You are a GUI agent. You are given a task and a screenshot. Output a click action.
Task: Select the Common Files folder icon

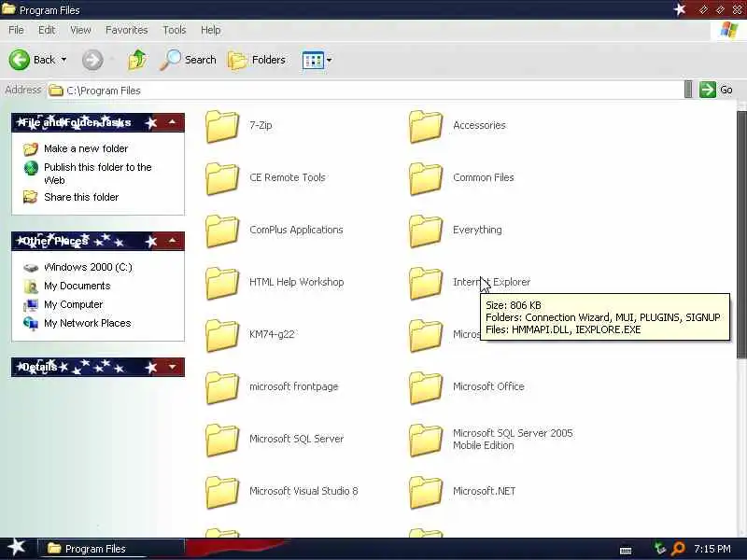pyautogui.click(x=426, y=178)
